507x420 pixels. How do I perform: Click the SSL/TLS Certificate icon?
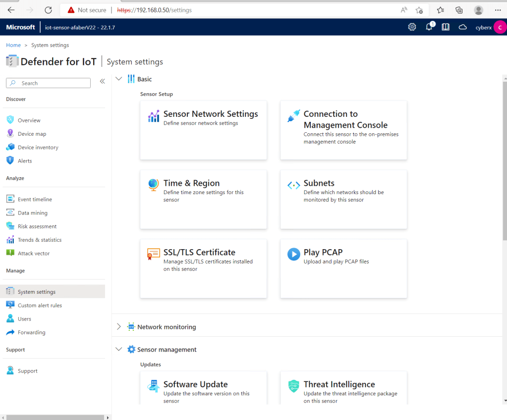[154, 255]
